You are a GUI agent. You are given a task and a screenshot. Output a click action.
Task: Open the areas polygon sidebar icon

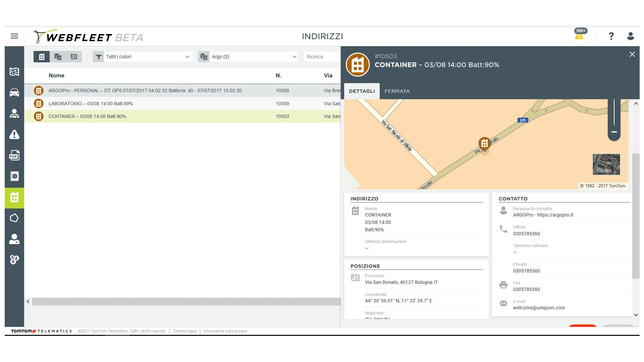(x=14, y=218)
